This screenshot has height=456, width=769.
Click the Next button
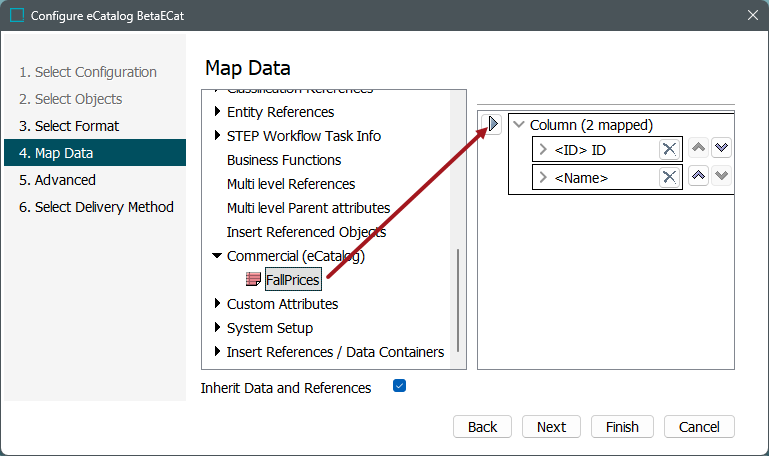pos(551,427)
